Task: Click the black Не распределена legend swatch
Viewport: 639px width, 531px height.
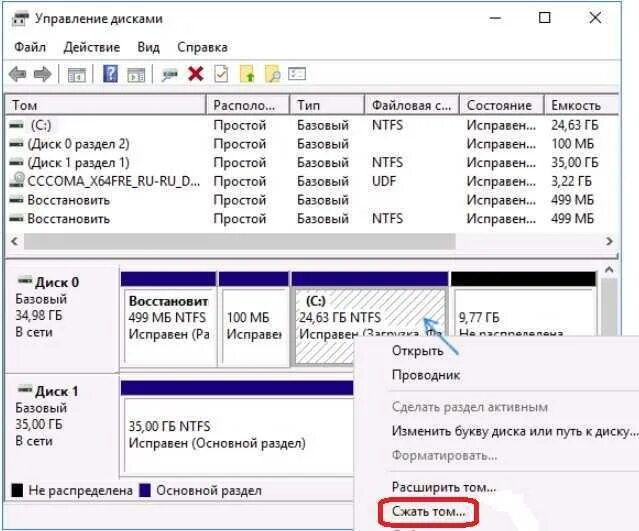Action: [17, 490]
